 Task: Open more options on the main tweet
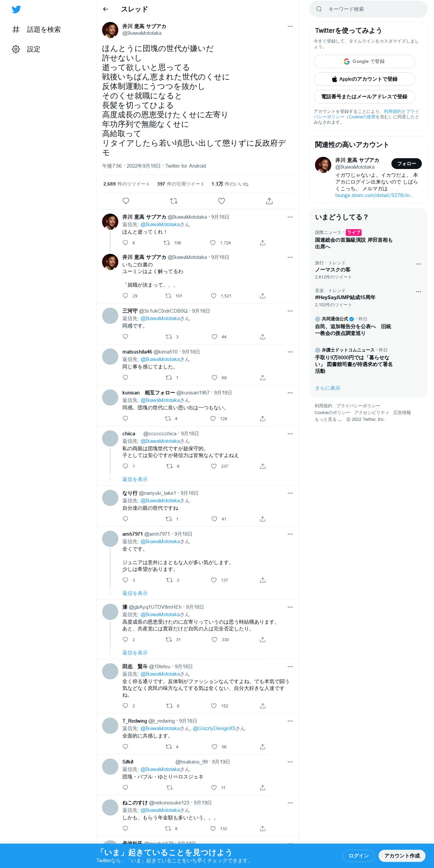point(290,26)
